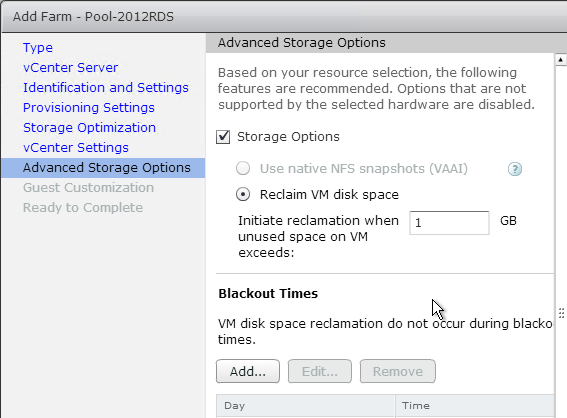Toggle the Storage Options checkbox
This screenshot has width=567, height=418.
tap(223, 137)
